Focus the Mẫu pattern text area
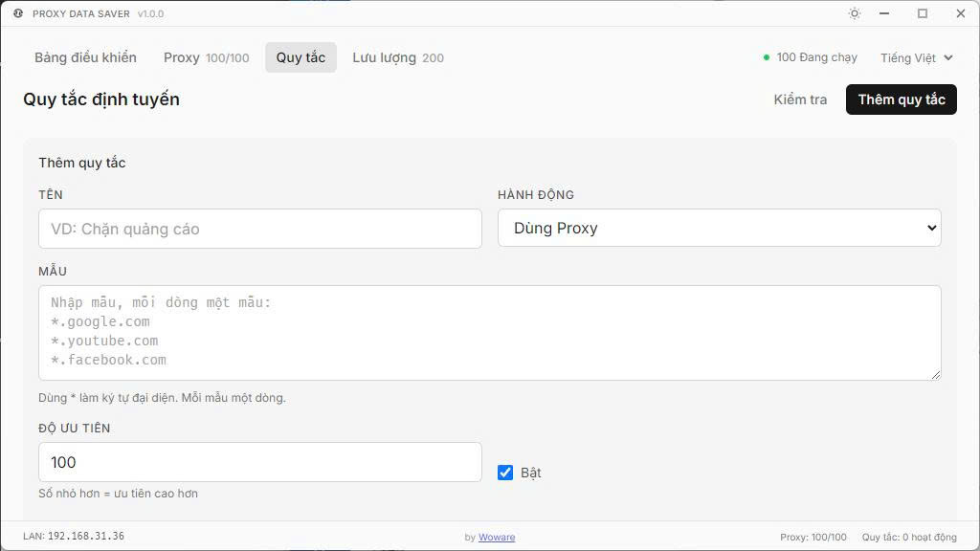The height and width of the screenshot is (551, 980). pos(489,332)
